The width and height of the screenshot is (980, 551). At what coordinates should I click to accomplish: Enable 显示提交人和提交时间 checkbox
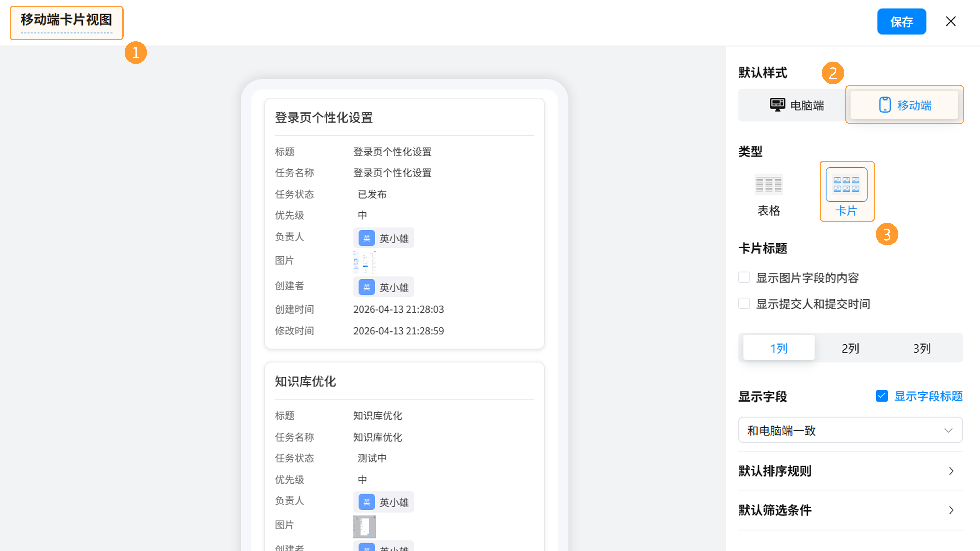pyautogui.click(x=744, y=304)
